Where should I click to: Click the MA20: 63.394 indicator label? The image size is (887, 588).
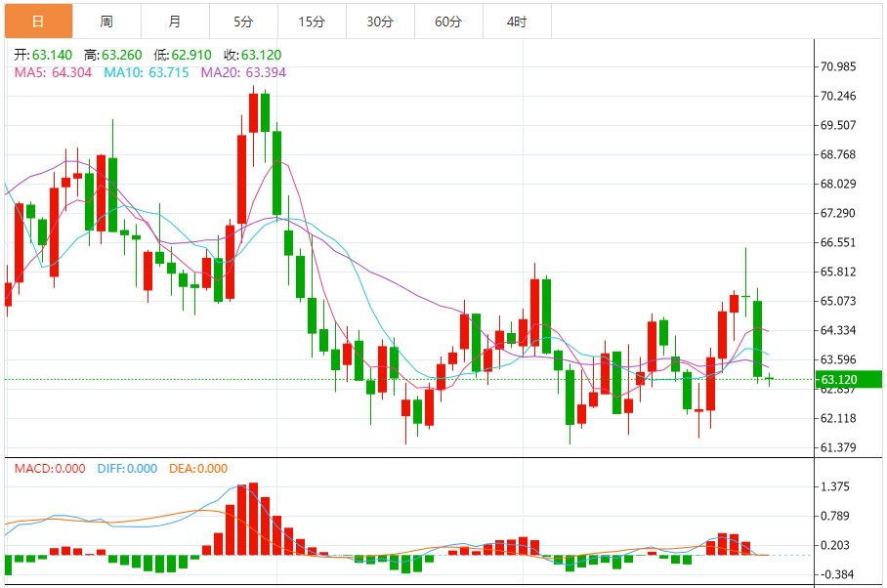pos(243,72)
